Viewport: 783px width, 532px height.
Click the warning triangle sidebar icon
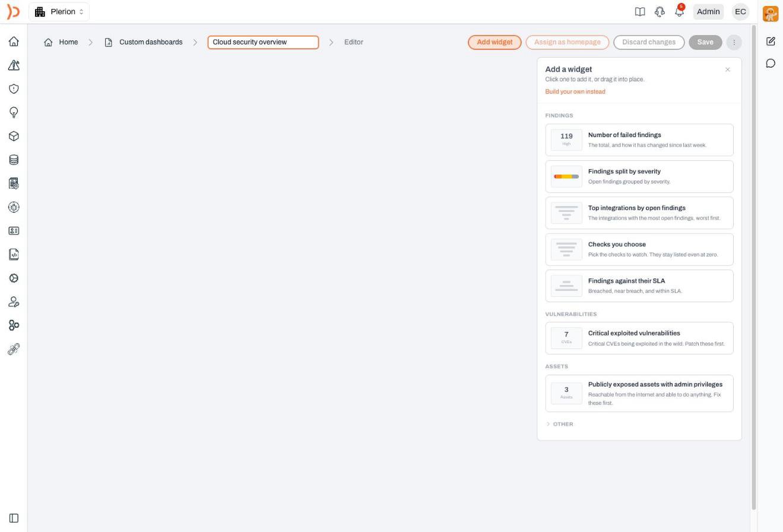pyautogui.click(x=14, y=65)
